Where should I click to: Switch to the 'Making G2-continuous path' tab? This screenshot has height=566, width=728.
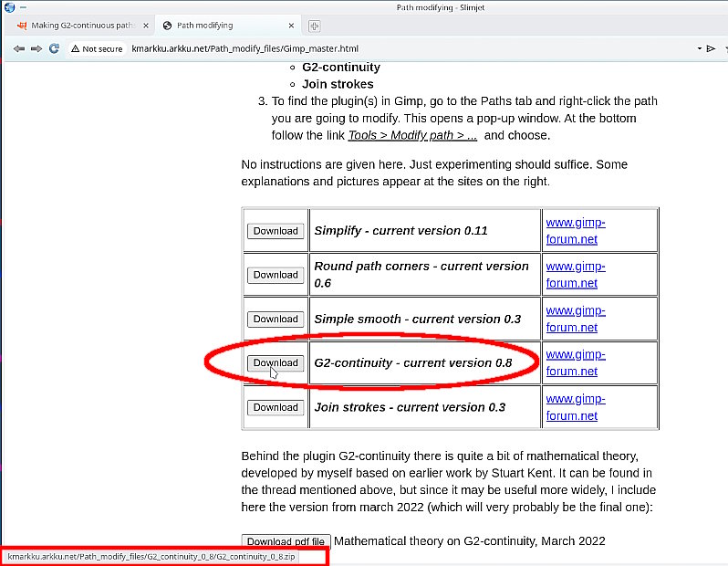pos(83,26)
